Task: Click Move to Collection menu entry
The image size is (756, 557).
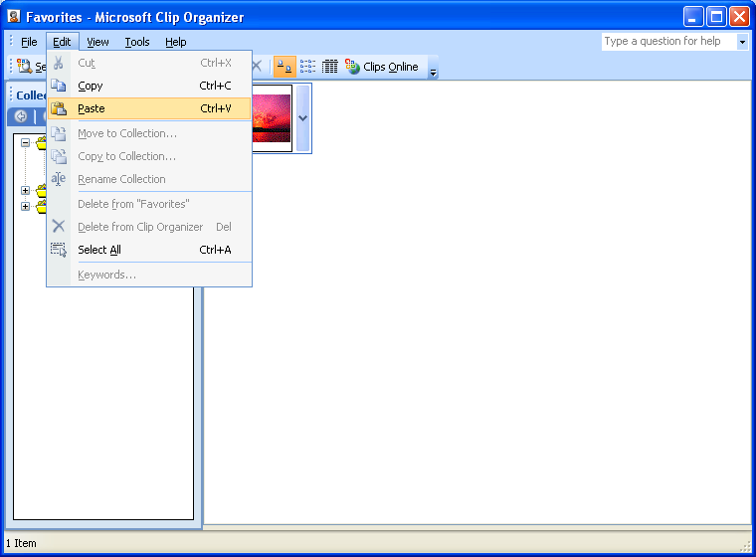Action: click(149, 133)
